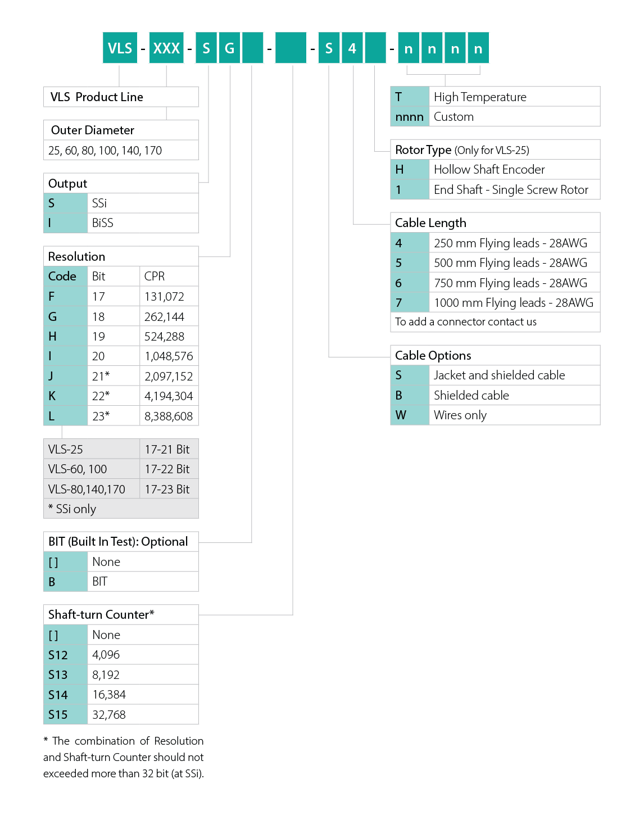The image size is (644, 820).
Task: Click the To add a connector contact us text
Action: point(465,322)
